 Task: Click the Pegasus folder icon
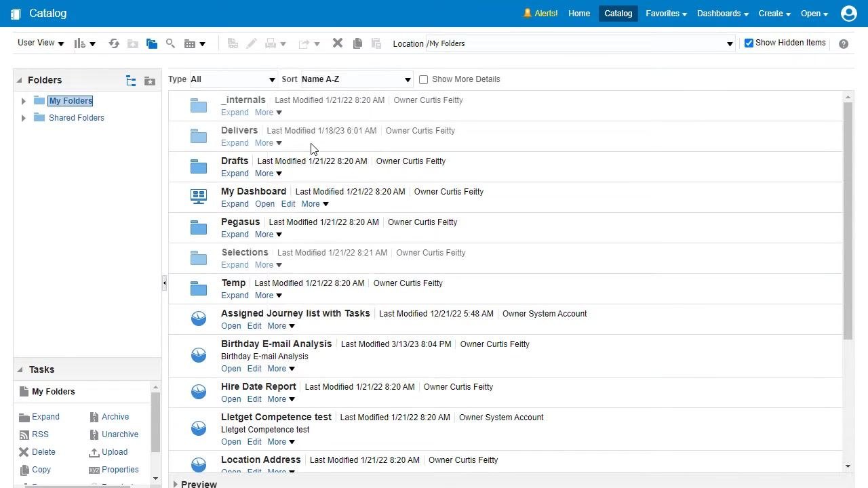[x=199, y=228]
